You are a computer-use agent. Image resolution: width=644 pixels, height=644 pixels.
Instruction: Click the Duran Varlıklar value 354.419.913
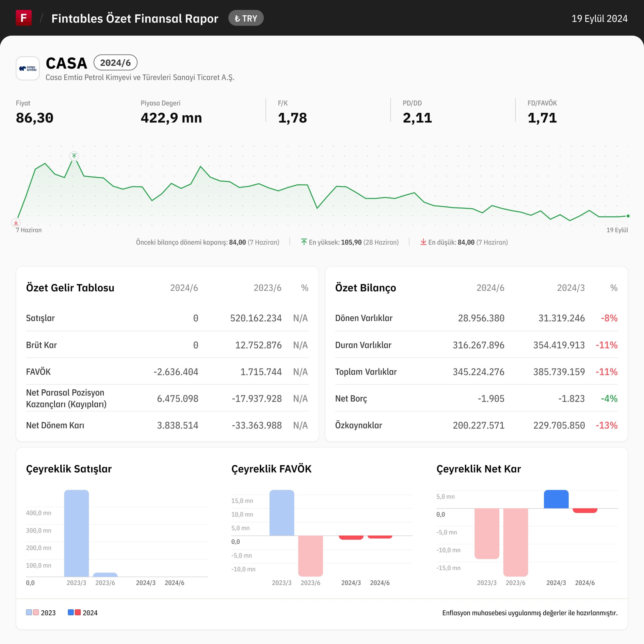coord(559,345)
